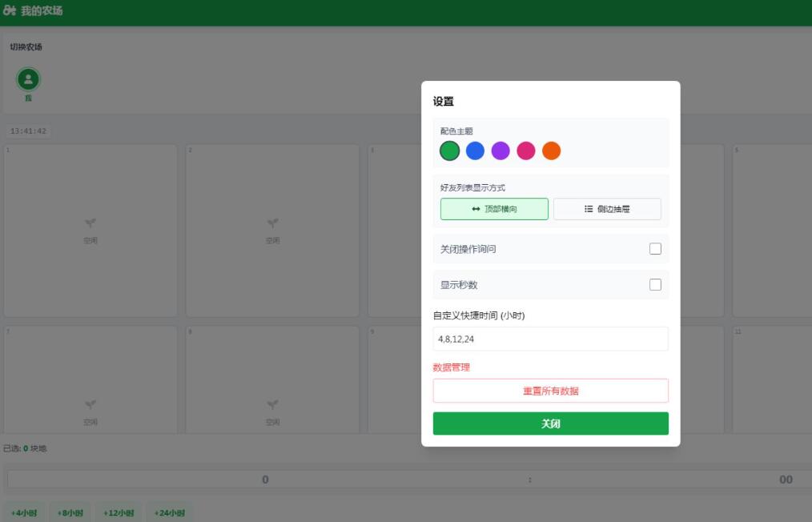Select the "我" farm avatar under 切换农场
812x522 pixels.
[x=27, y=79]
